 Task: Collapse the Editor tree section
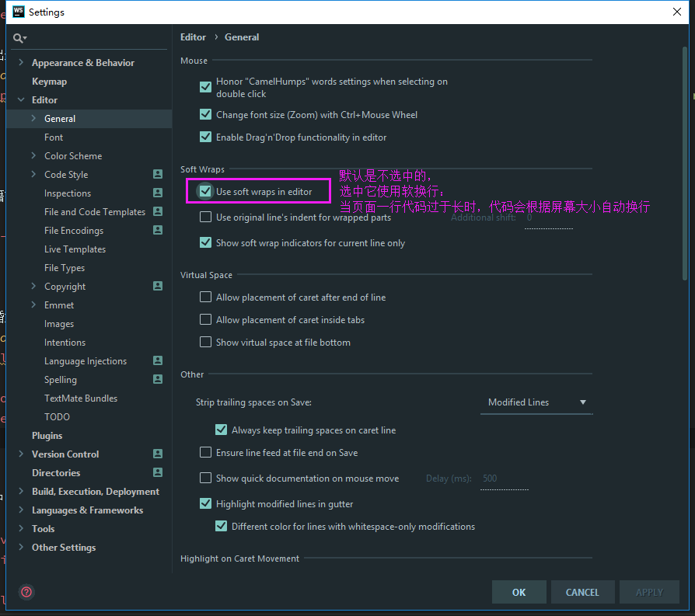tap(19, 99)
